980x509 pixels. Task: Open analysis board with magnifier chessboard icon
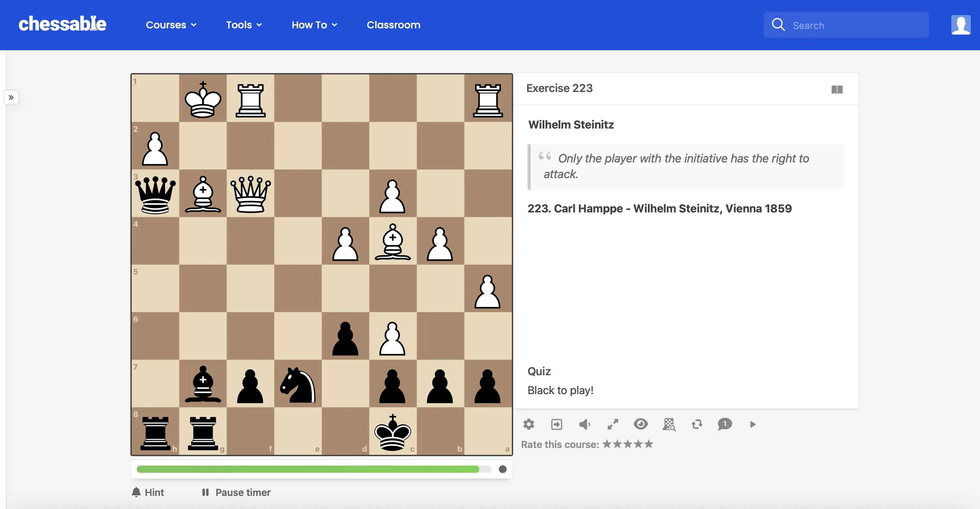669,424
